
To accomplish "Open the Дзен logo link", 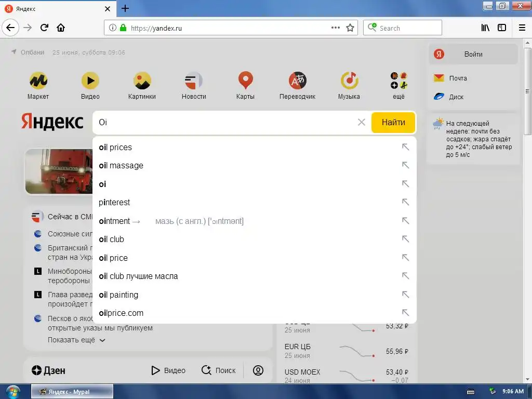I will [x=48, y=370].
